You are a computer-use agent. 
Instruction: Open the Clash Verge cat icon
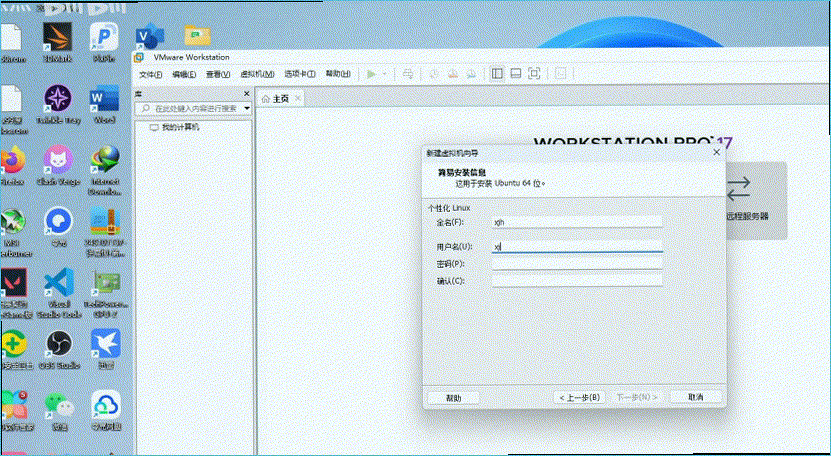[x=58, y=165]
